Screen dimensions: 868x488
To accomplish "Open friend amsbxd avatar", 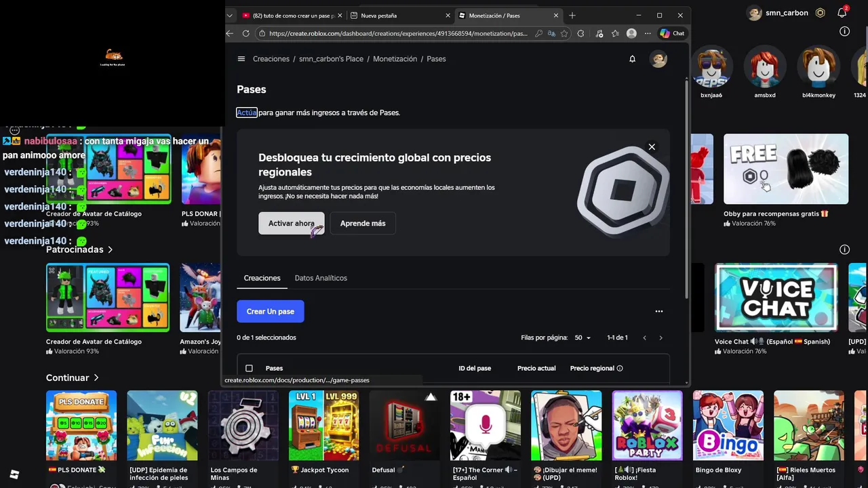I will click(x=765, y=67).
